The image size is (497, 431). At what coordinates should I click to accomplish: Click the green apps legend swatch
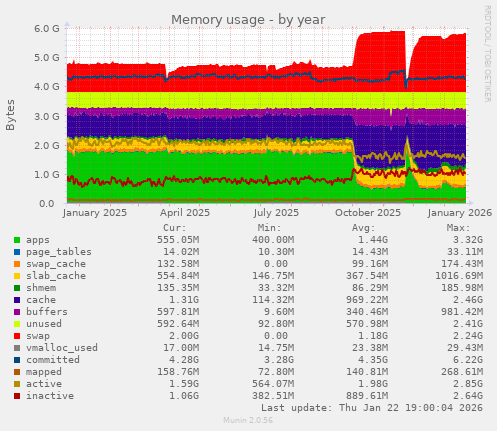(17, 240)
